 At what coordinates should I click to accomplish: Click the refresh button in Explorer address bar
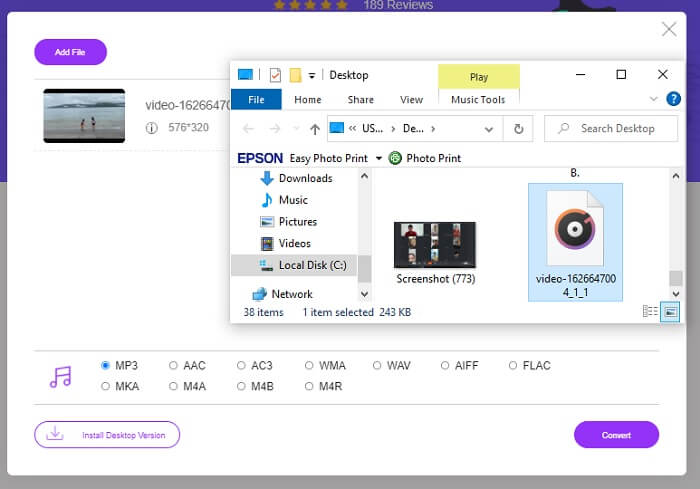tap(518, 128)
